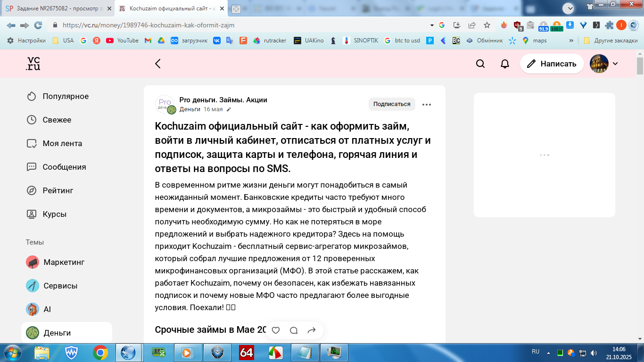This screenshot has height=362, width=644.
Task: Open the SINOPTIK bookmark
Action: (x=361, y=41)
